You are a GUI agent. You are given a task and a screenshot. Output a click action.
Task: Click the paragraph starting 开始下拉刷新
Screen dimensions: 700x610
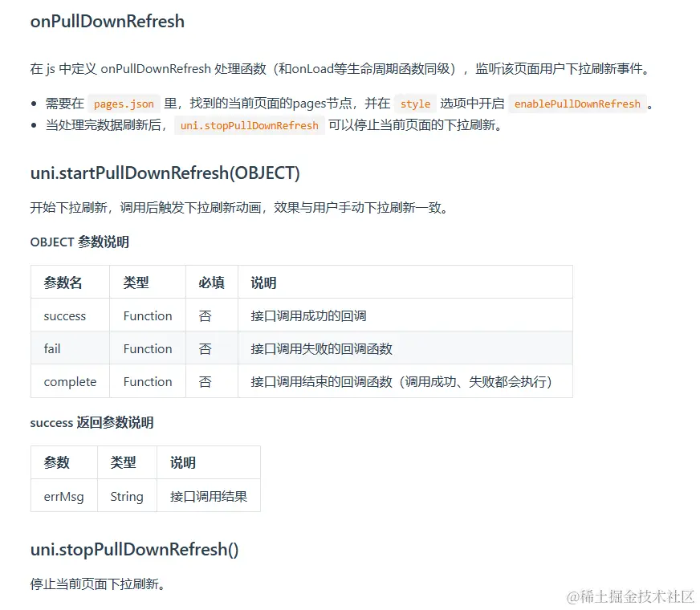[239, 208]
